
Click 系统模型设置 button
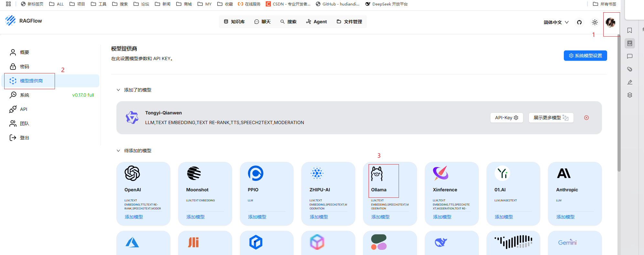click(585, 56)
